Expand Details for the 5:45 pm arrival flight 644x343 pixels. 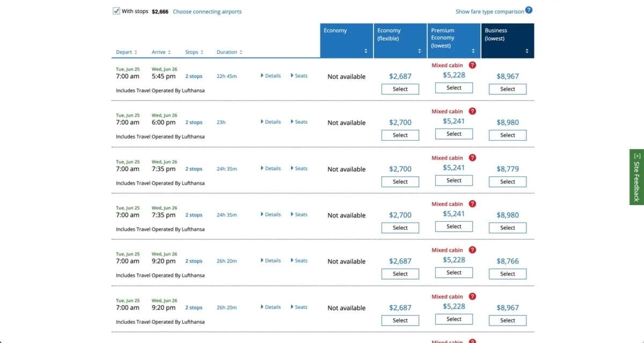click(270, 76)
